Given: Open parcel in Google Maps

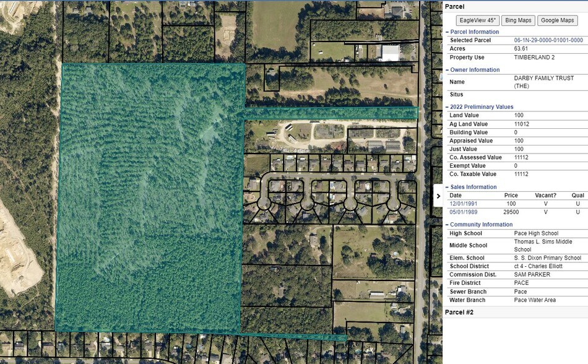Looking at the screenshot, I should [x=557, y=20].
